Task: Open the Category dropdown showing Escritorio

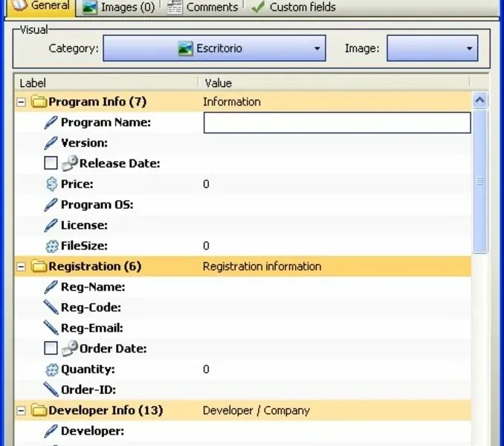Action: [214, 48]
